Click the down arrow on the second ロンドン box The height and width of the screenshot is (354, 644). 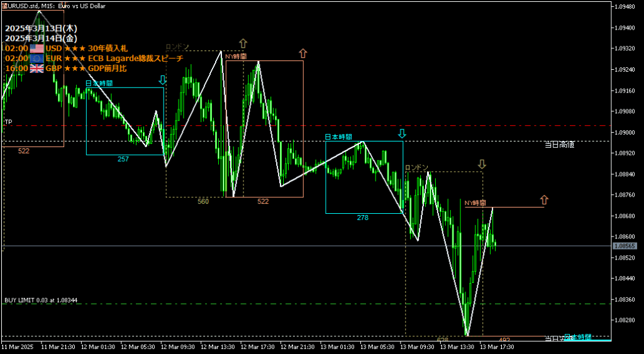click(x=482, y=164)
